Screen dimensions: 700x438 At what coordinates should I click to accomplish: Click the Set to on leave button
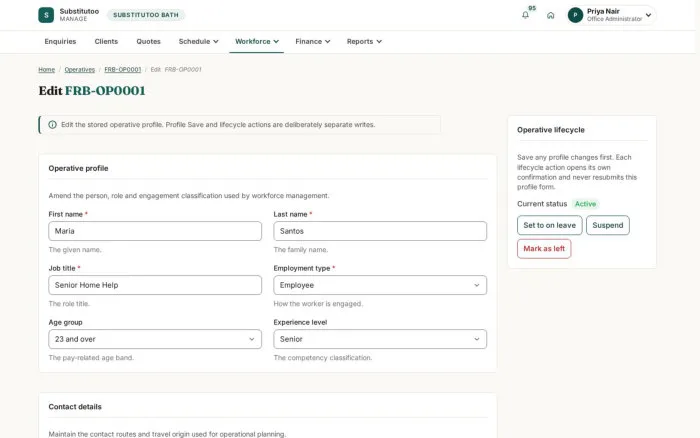(x=550, y=225)
